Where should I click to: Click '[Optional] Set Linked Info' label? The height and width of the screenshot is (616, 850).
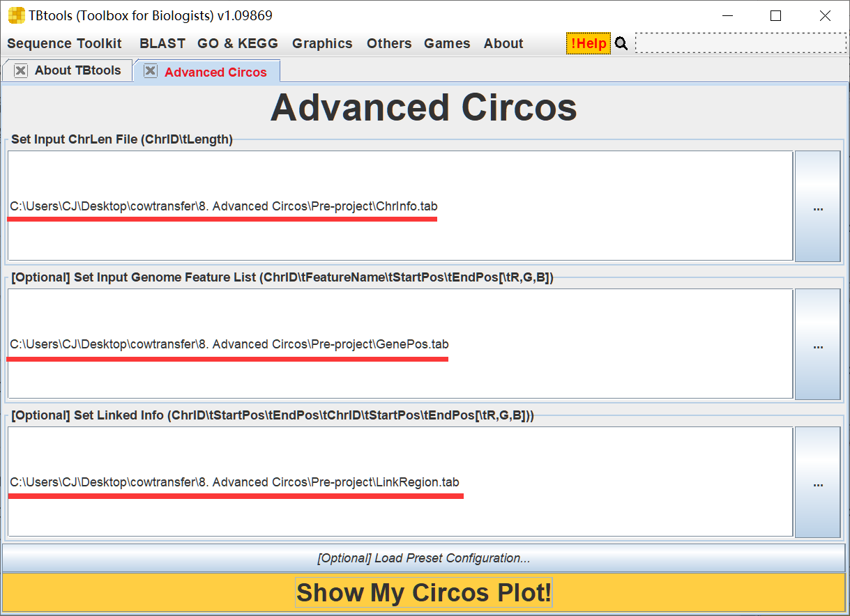[273, 415]
